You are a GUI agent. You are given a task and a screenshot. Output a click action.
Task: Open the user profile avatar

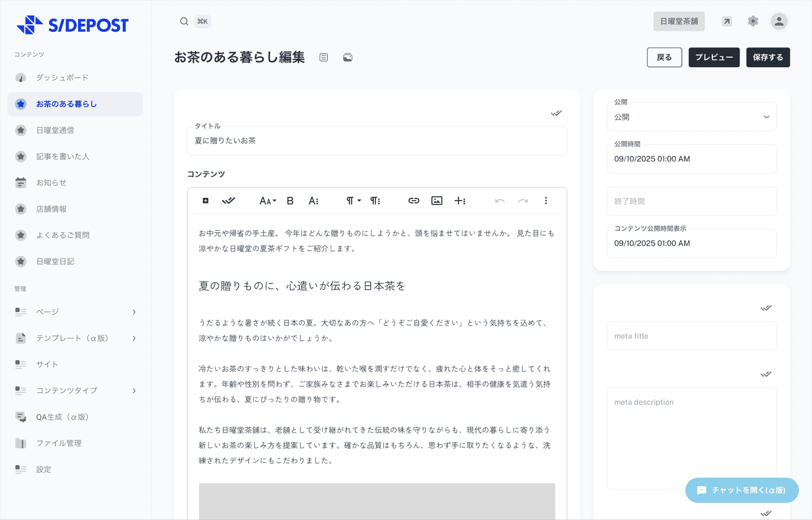[779, 21]
